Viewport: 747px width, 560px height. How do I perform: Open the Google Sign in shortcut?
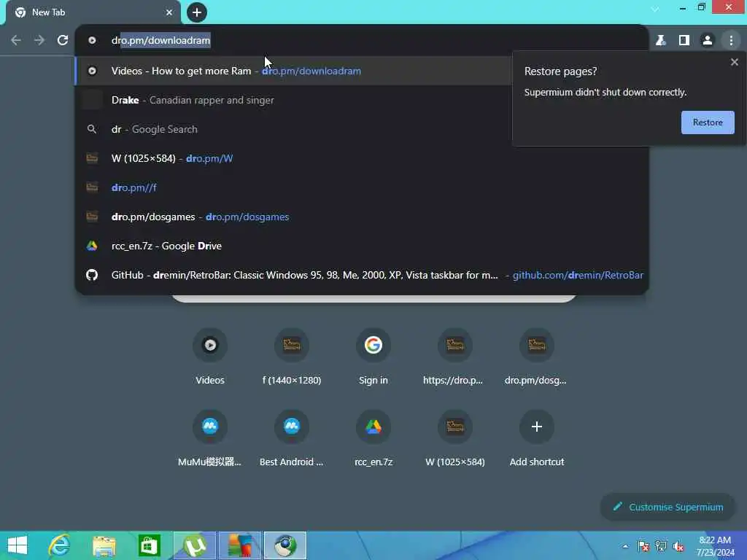click(x=373, y=357)
